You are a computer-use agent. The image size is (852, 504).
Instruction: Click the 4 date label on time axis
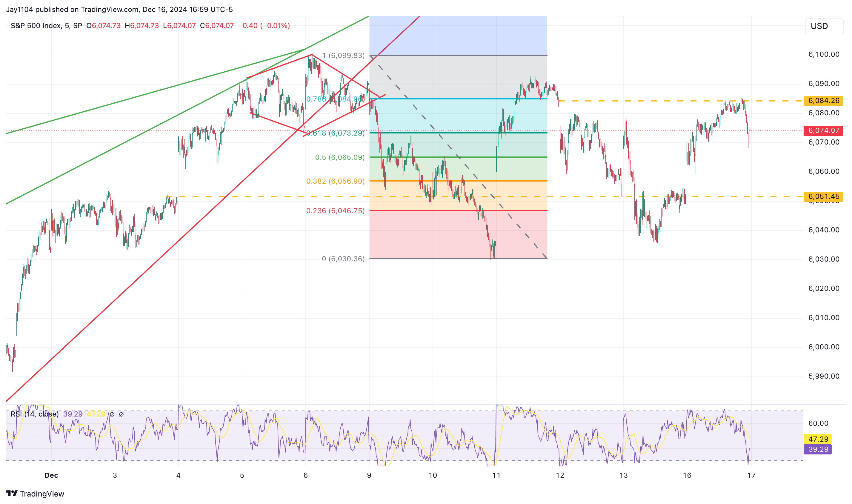(x=178, y=475)
